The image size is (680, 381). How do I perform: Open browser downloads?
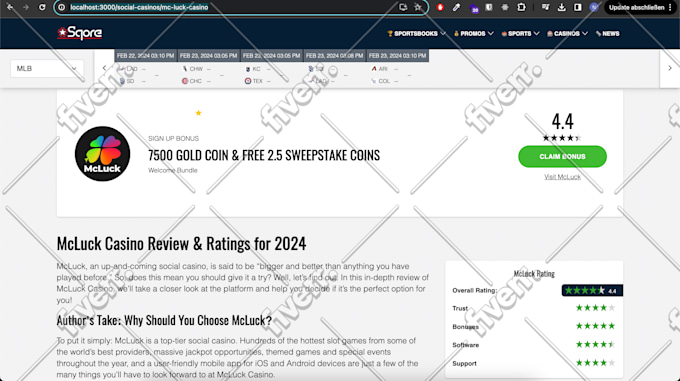point(562,7)
